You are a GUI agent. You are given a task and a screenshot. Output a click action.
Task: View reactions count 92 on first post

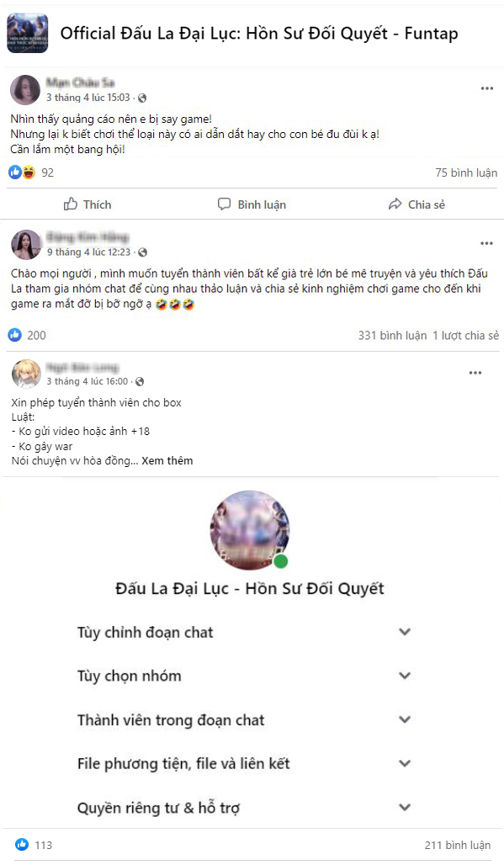click(48, 172)
